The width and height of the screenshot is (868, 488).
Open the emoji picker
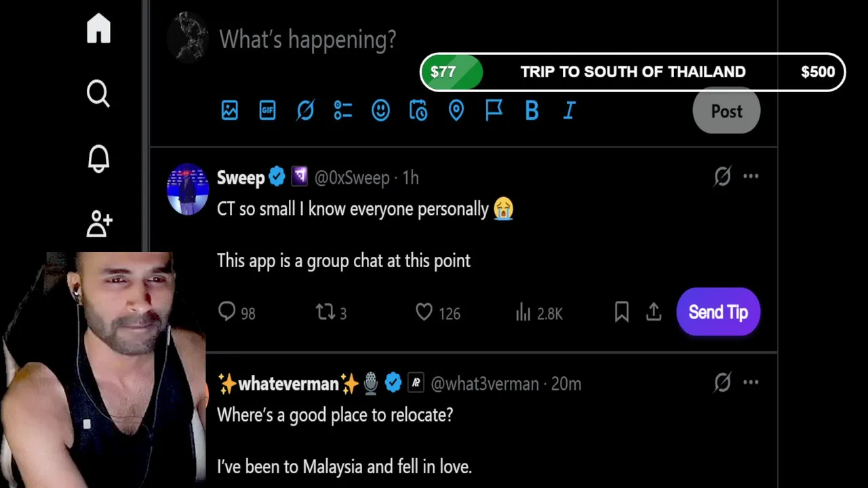point(380,110)
